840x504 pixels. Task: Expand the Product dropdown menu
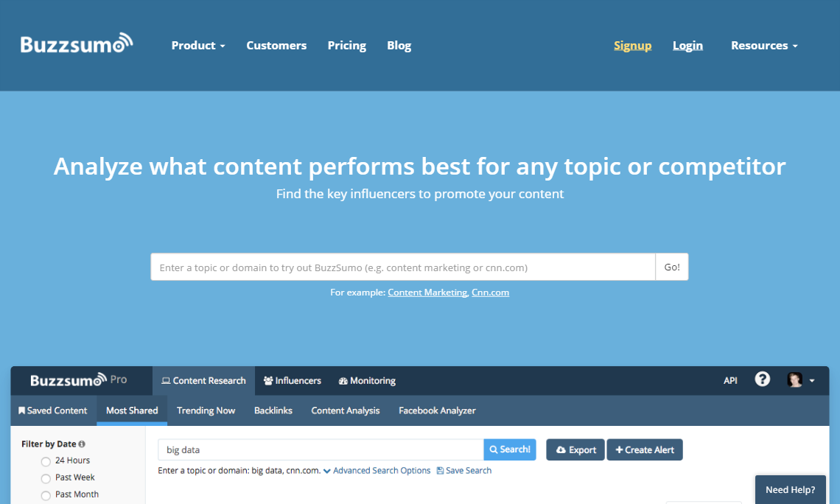tap(197, 45)
